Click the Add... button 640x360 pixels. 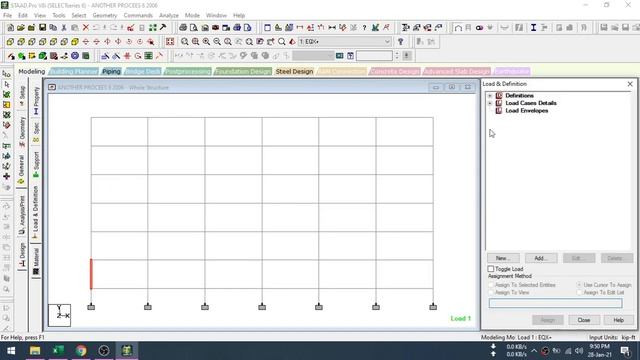pyautogui.click(x=541, y=258)
